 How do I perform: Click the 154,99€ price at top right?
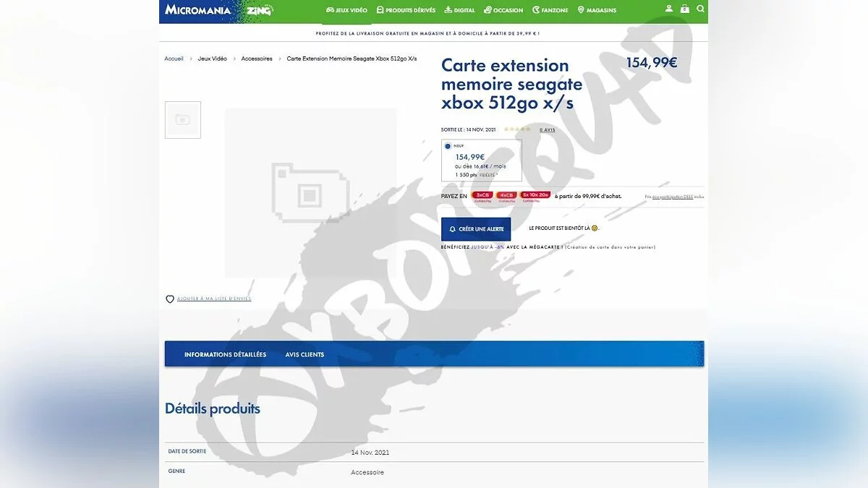click(x=652, y=63)
